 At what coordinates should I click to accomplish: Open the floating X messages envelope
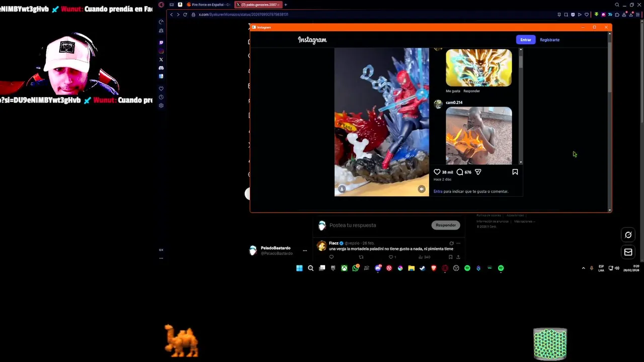[x=628, y=252]
